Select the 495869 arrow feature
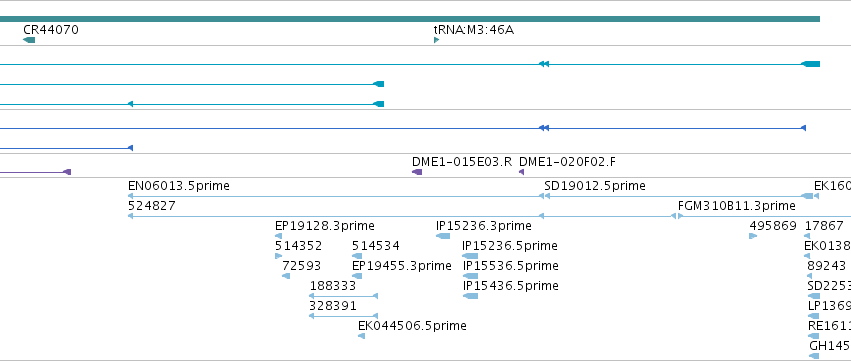Screen dimensions: 851x361 [x=753, y=236]
